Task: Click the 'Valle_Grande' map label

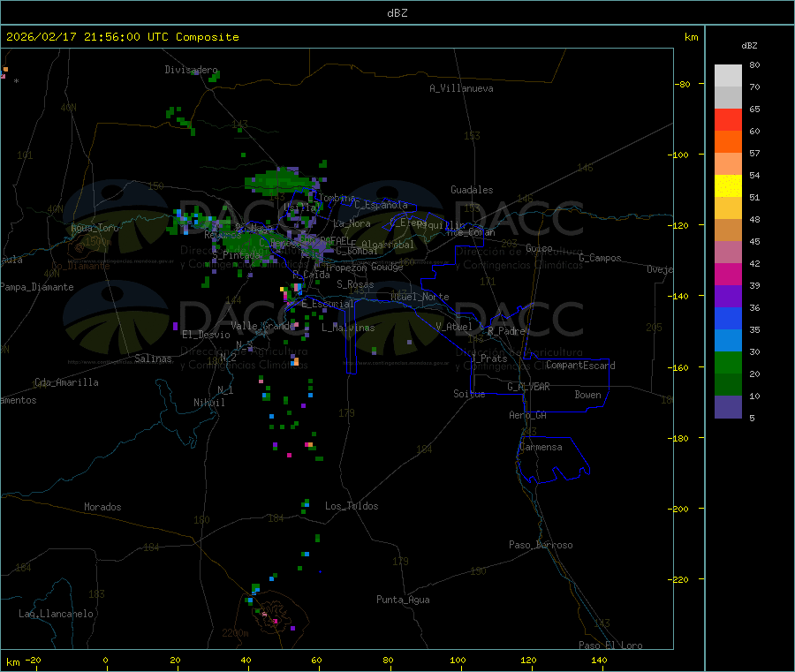Action: 263,326
